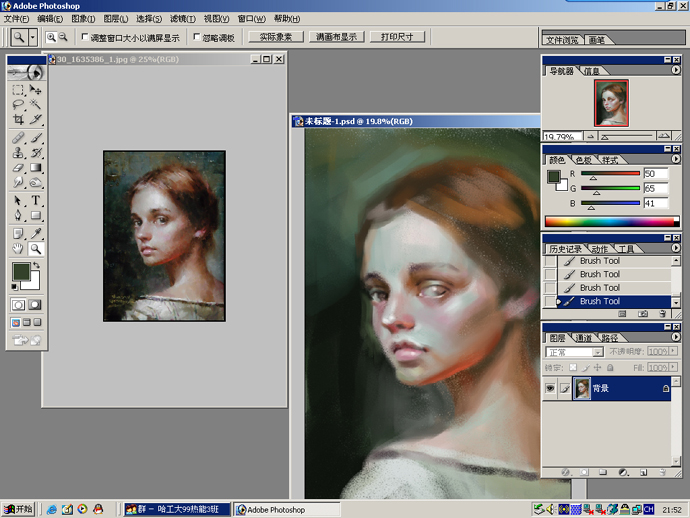The height and width of the screenshot is (518, 690).
Task: Select the Clone Stamp tool
Action: (x=18, y=153)
